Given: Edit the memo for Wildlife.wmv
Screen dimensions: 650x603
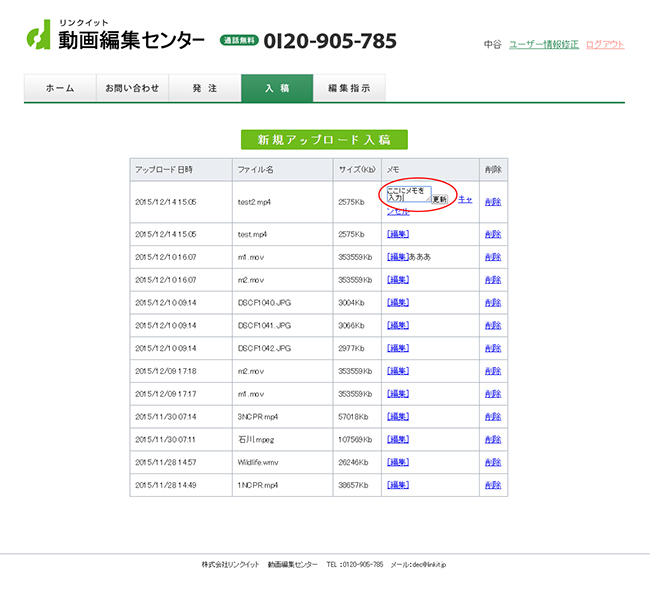Looking at the screenshot, I should 398,462.
